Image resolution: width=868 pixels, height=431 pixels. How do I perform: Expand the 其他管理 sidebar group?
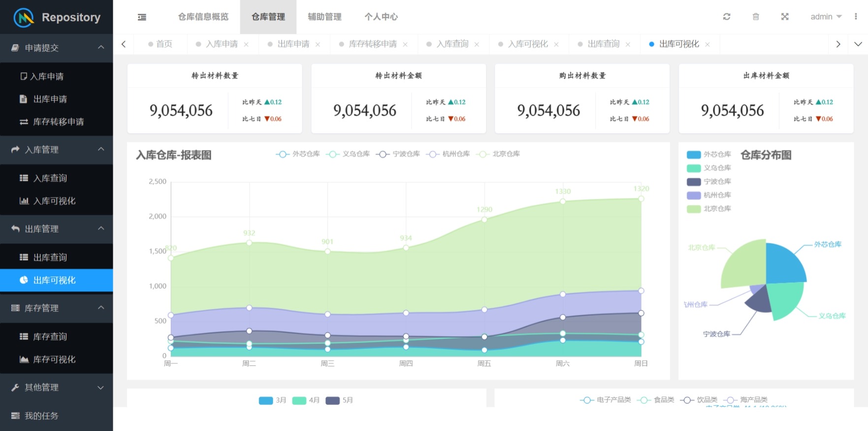click(x=56, y=387)
